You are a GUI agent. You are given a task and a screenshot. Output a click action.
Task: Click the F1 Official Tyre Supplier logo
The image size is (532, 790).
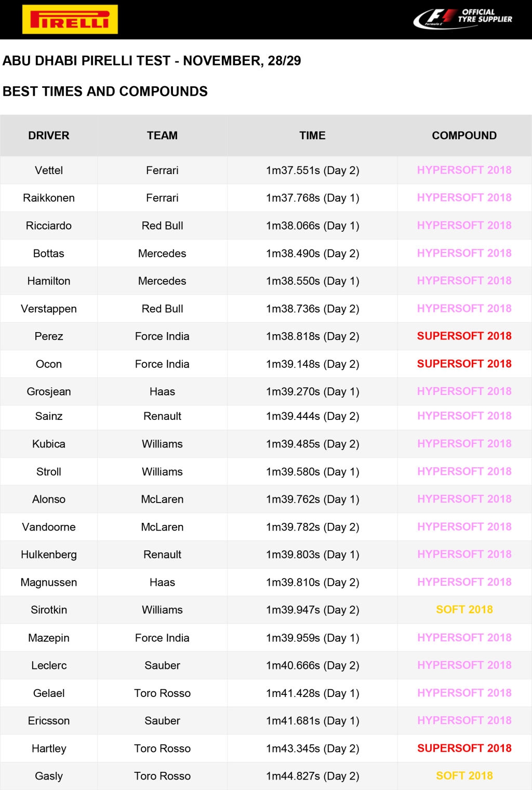[x=462, y=19]
